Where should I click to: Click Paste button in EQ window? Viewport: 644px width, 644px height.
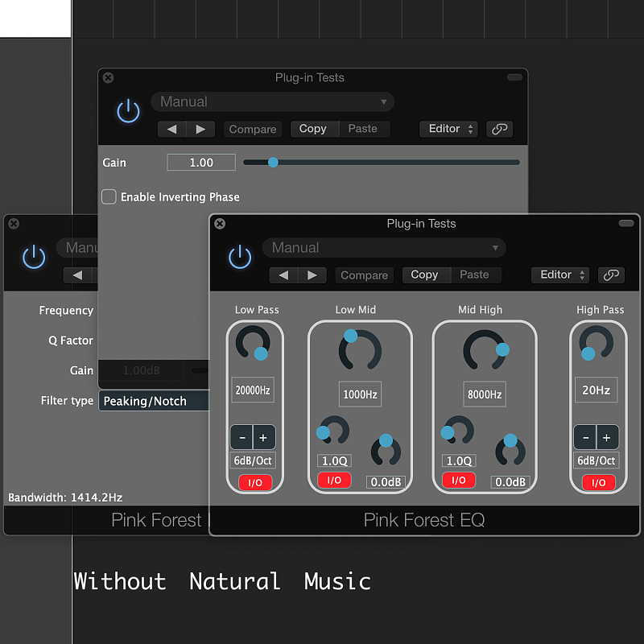click(x=476, y=275)
